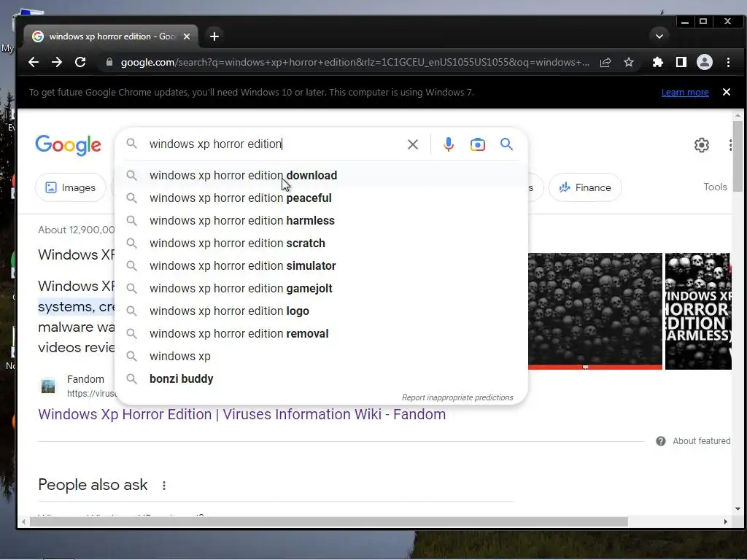Open the 'Horror Edition Harmless' skull thumbnail
This screenshot has width=747, height=560.
(698, 311)
